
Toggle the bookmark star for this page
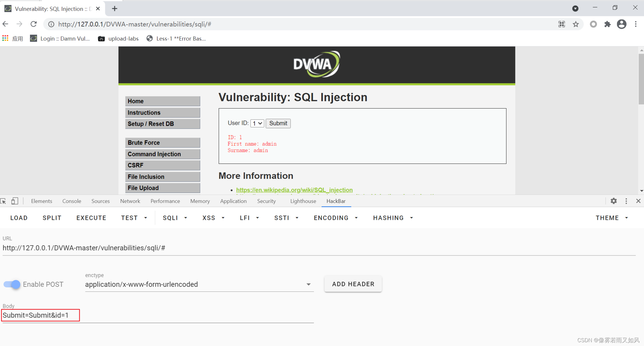click(x=576, y=24)
